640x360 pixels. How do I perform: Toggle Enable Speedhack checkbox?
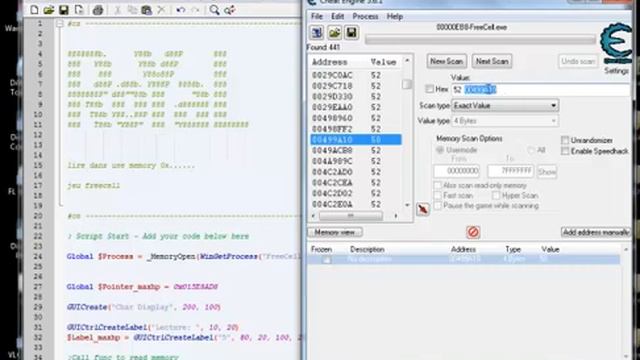tap(565, 151)
